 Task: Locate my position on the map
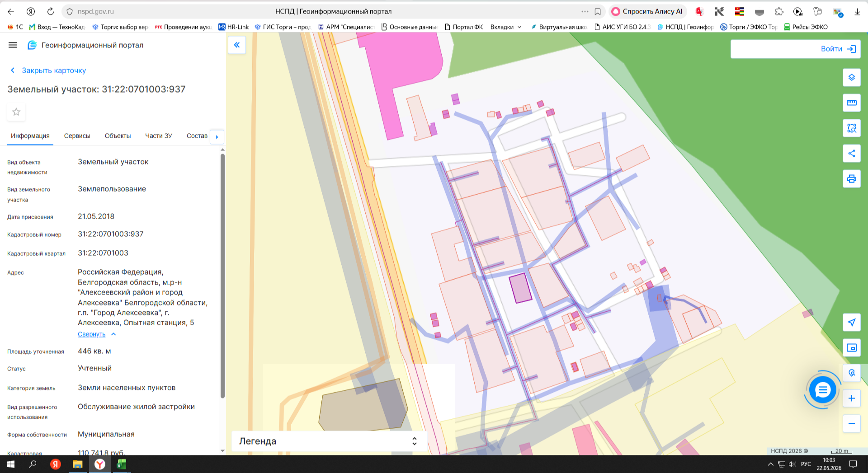coord(852,322)
